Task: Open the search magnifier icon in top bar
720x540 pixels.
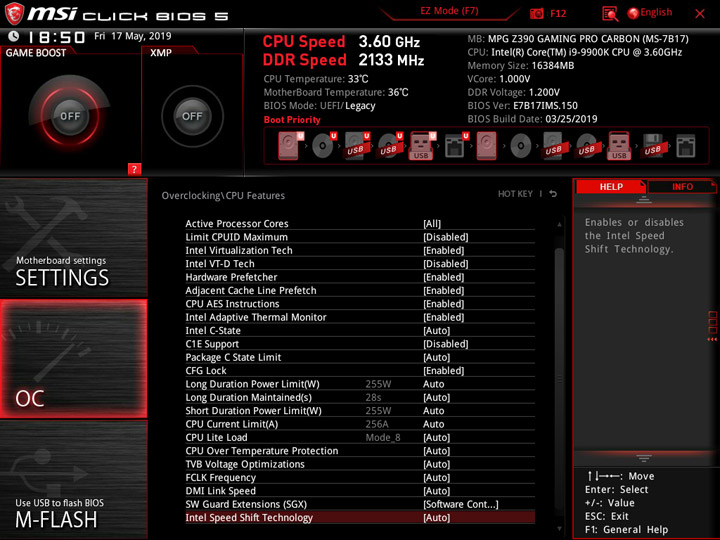Action: coord(610,14)
